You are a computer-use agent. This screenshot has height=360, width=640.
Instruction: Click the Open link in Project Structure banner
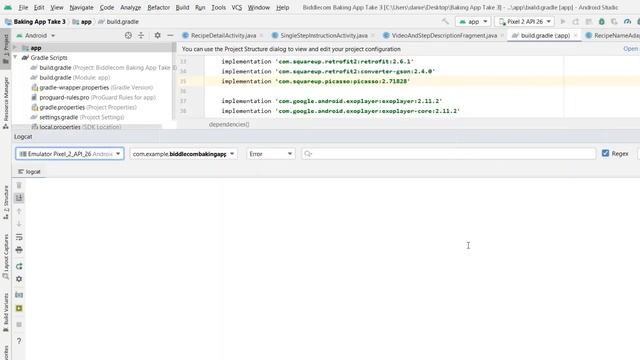[631, 49]
